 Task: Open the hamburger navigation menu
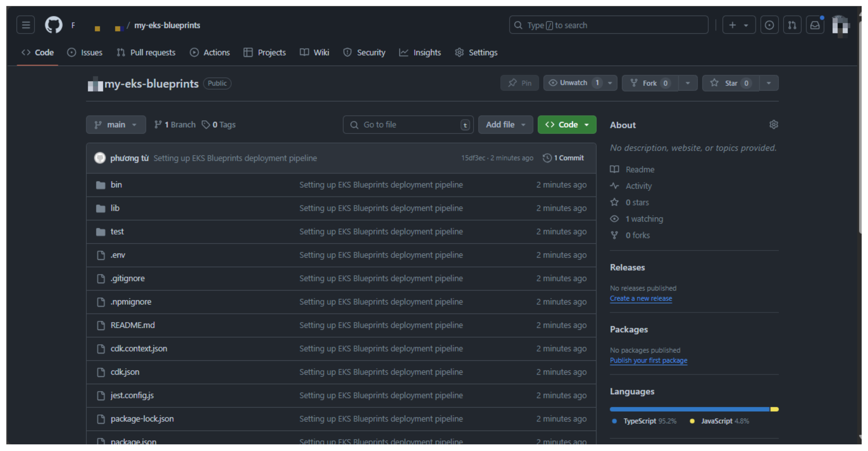point(26,25)
